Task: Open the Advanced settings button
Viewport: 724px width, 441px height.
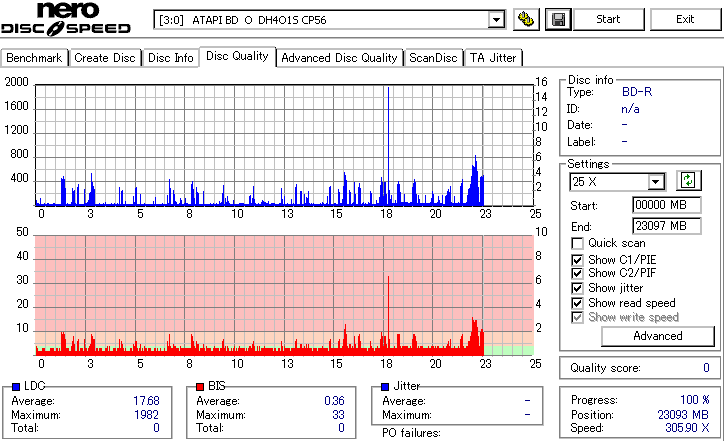Action: tap(658, 336)
